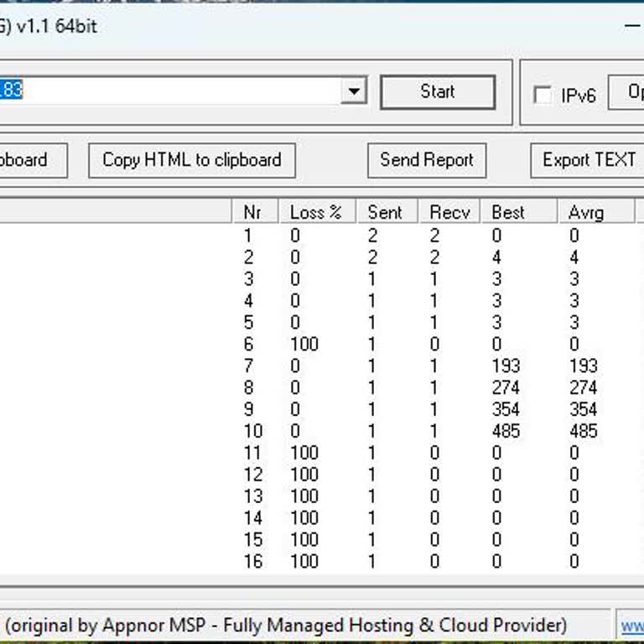The width and height of the screenshot is (644, 644).
Task: Sort by the Avrg column header
Action: (x=595, y=212)
